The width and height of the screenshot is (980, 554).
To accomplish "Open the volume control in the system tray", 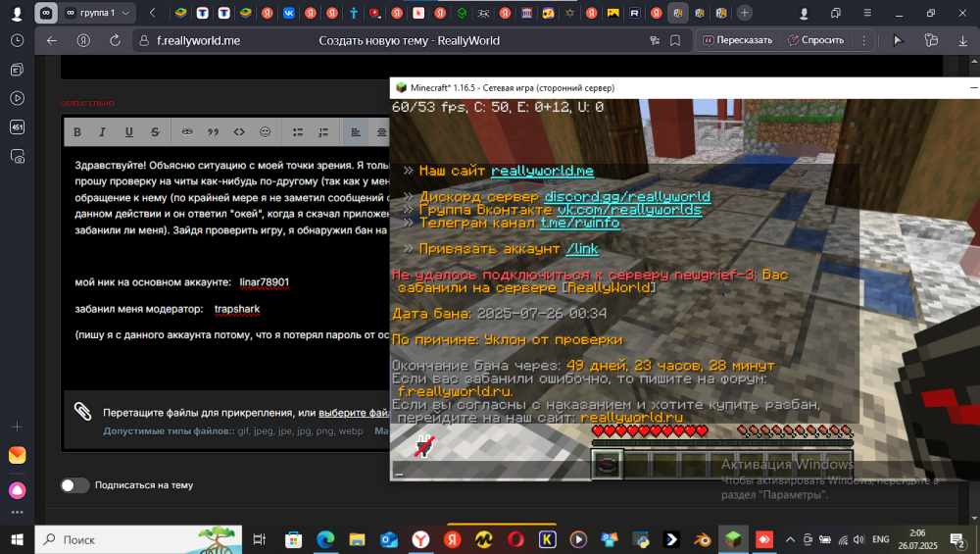I will pos(859,539).
